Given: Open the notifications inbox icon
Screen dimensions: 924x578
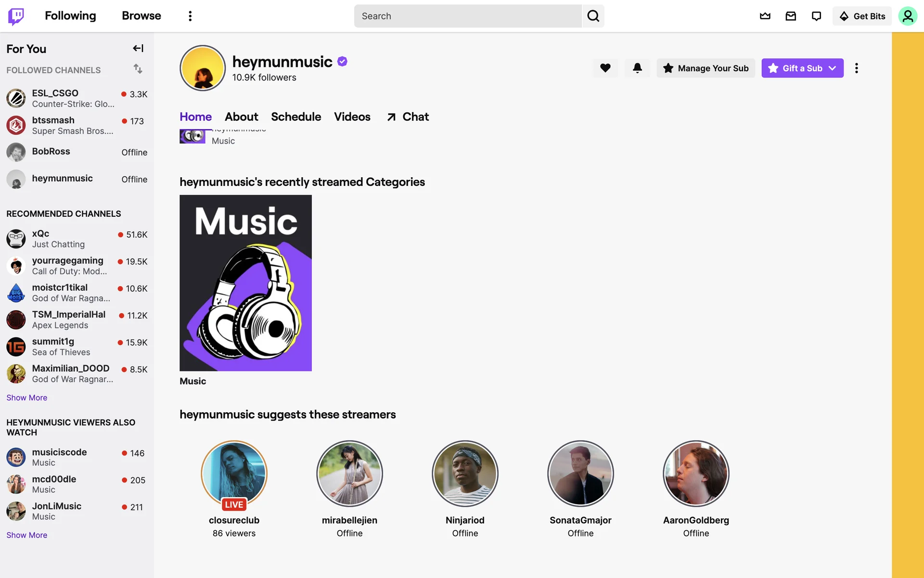Looking at the screenshot, I should 791,16.
